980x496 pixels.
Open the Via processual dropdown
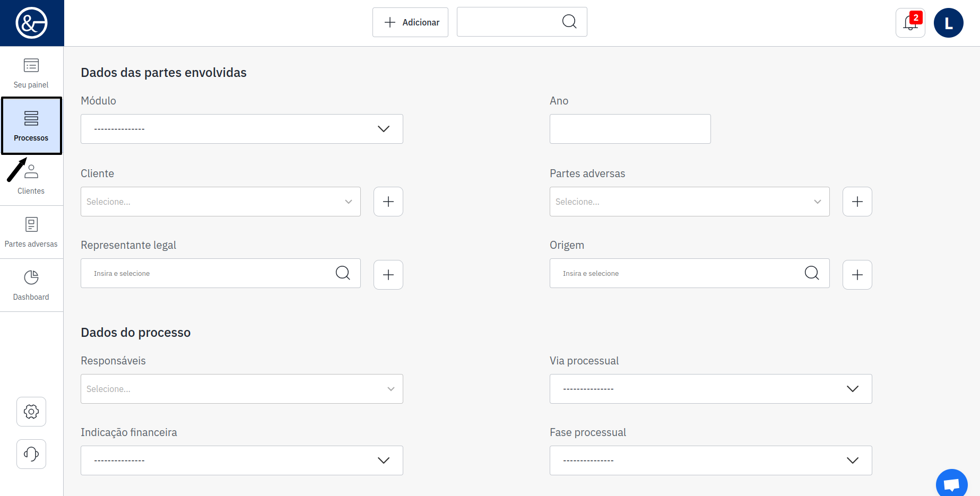pos(710,389)
